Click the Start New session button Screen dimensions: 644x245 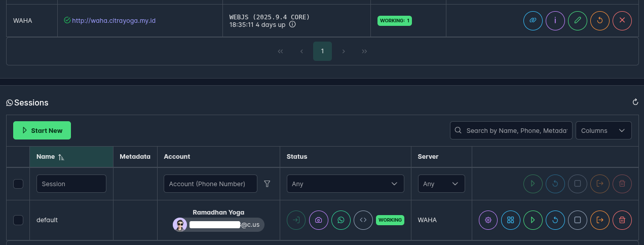click(42, 130)
